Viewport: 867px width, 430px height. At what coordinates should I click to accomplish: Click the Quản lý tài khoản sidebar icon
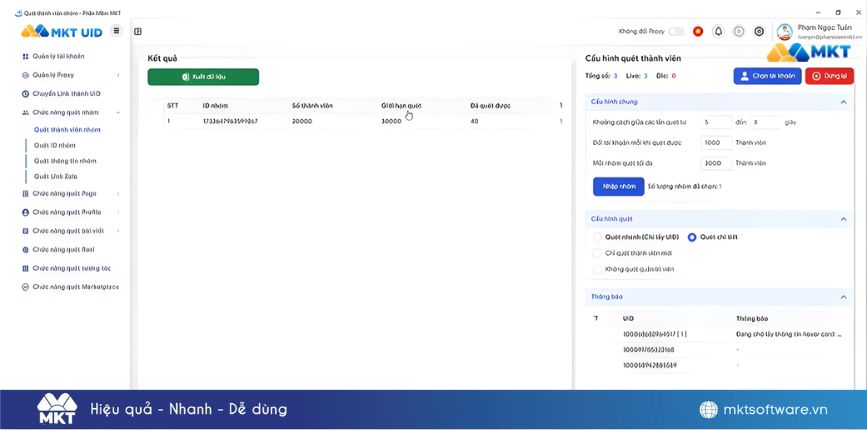(x=25, y=56)
